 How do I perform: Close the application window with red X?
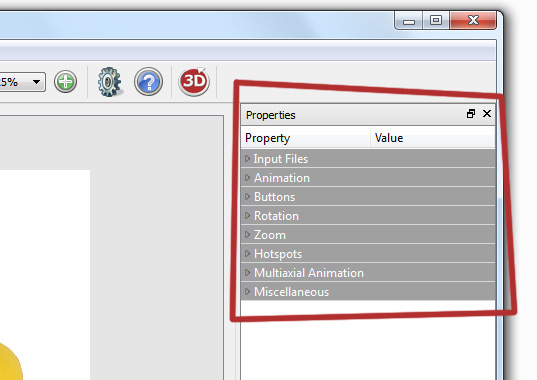coord(473,21)
